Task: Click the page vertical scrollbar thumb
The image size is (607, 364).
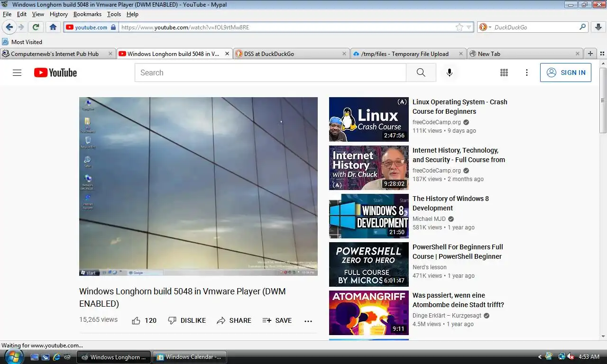Action: pos(603,100)
